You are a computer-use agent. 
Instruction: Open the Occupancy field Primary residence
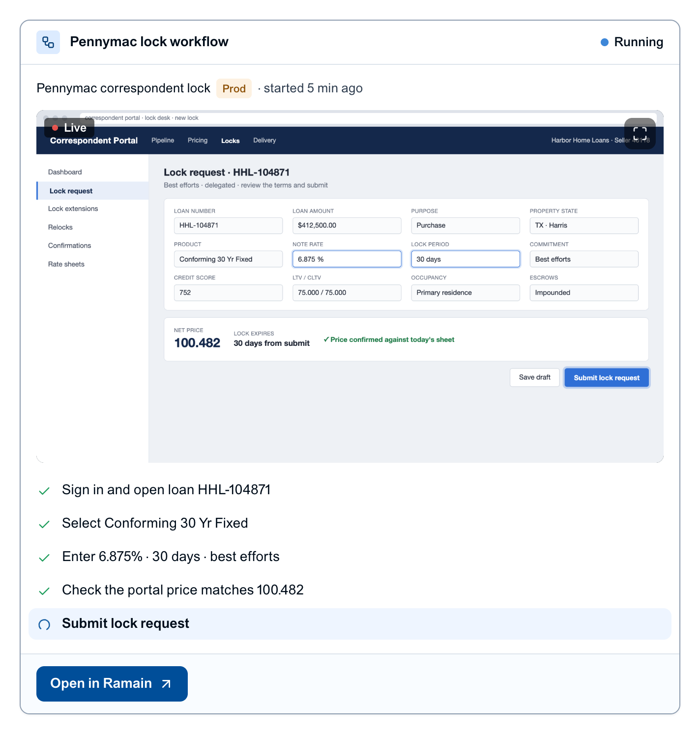click(x=466, y=293)
